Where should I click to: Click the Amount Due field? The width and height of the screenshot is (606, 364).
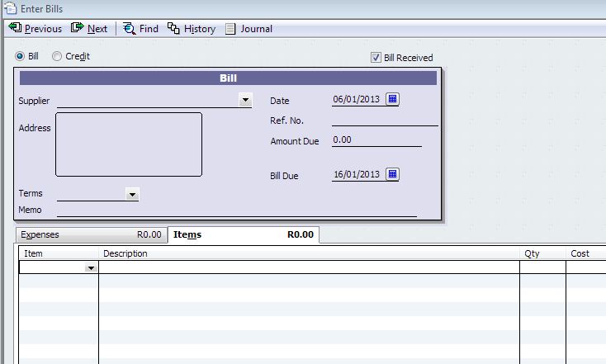click(376, 140)
